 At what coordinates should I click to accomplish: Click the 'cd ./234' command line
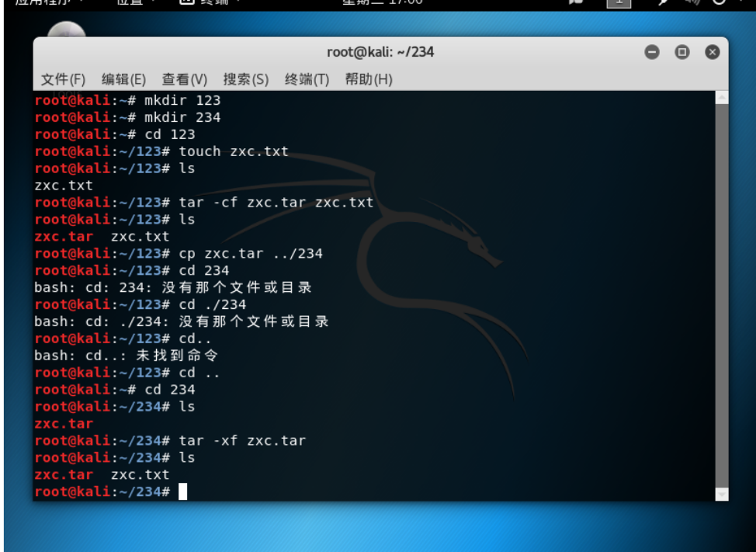(x=140, y=304)
